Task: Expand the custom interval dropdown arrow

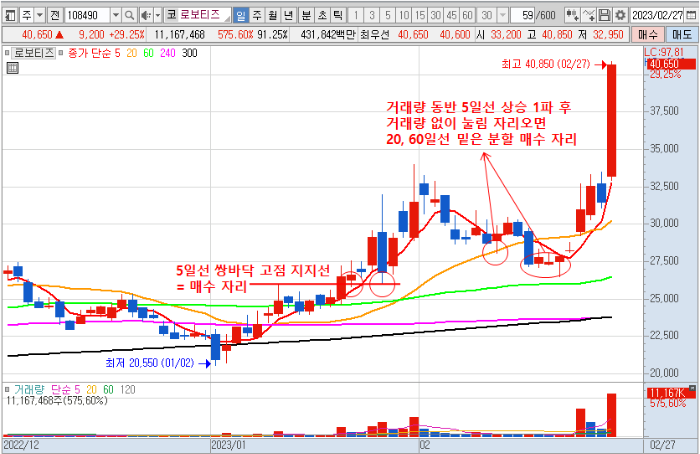Action: pos(503,16)
